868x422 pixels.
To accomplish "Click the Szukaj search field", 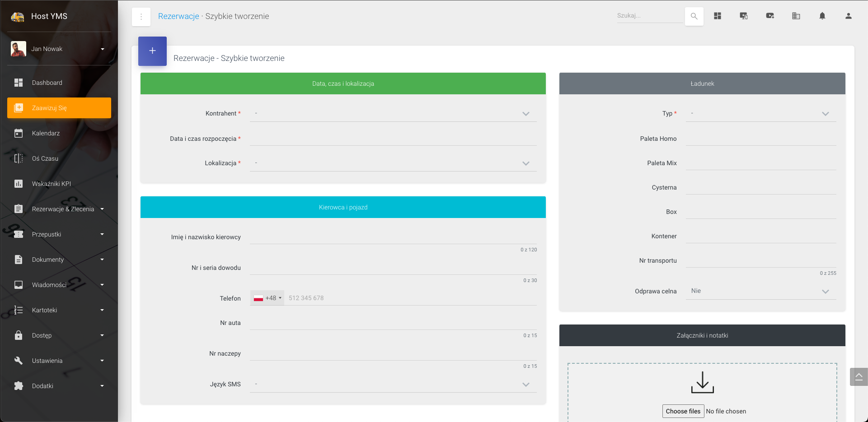I will pyautogui.click(x=649, y=16).
